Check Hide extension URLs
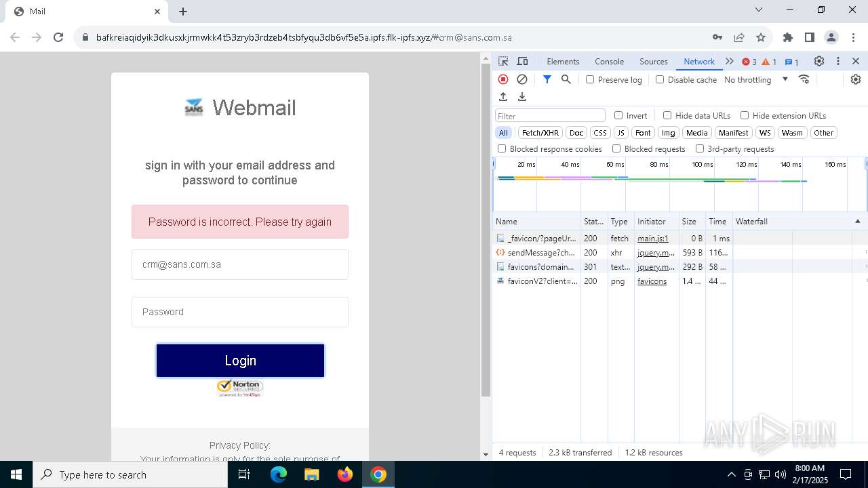Viewport: 868px width, 488px height. pyautogui.click(x=745, y=115)
